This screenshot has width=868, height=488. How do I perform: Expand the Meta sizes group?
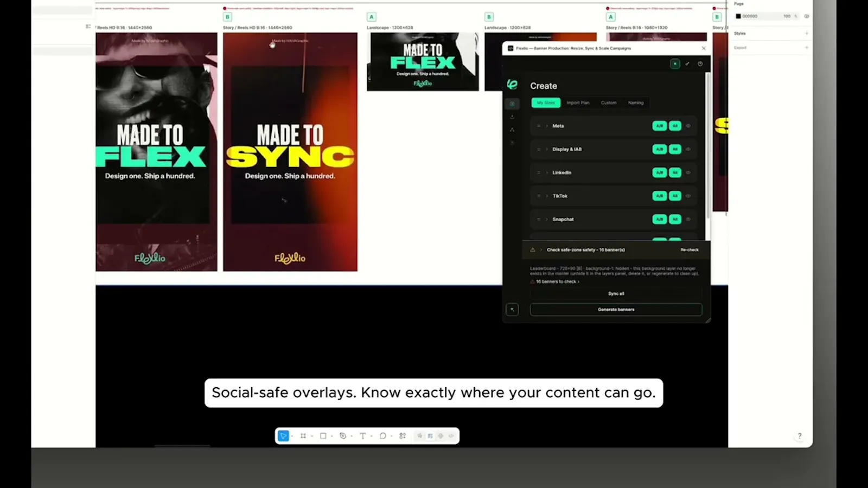[x=547, y=126]
